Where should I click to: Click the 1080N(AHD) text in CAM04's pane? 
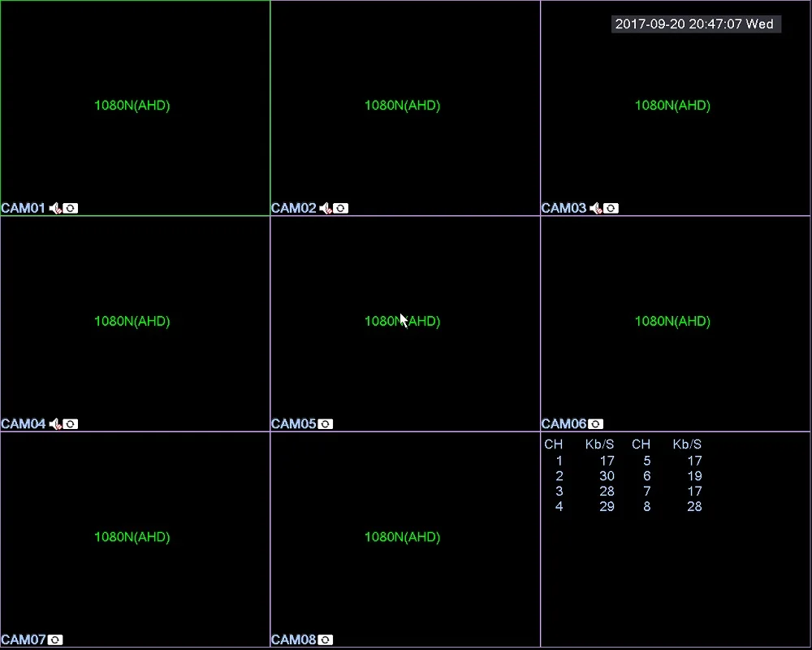tap(132, 322)
